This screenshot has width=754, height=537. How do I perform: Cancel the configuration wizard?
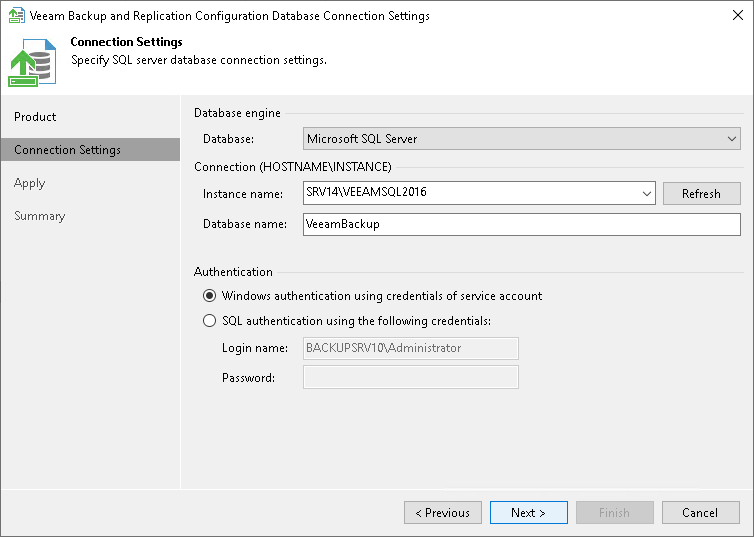coord(701,512)
